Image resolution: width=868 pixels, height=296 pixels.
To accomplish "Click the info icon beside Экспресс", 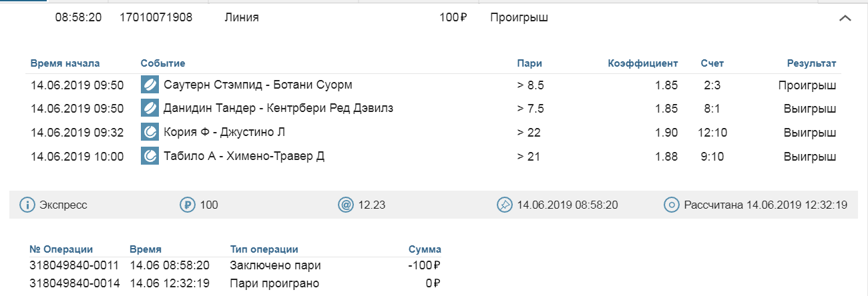I will pos(27,205).
